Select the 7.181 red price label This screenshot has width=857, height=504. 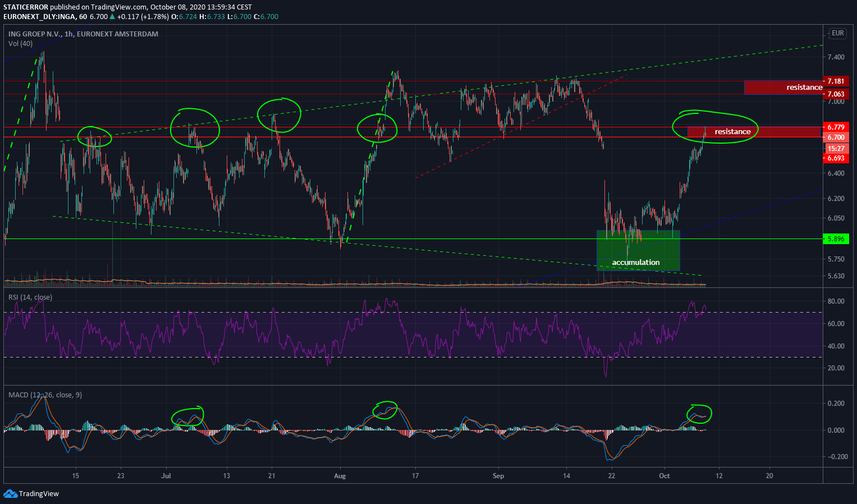click(836, 81)
